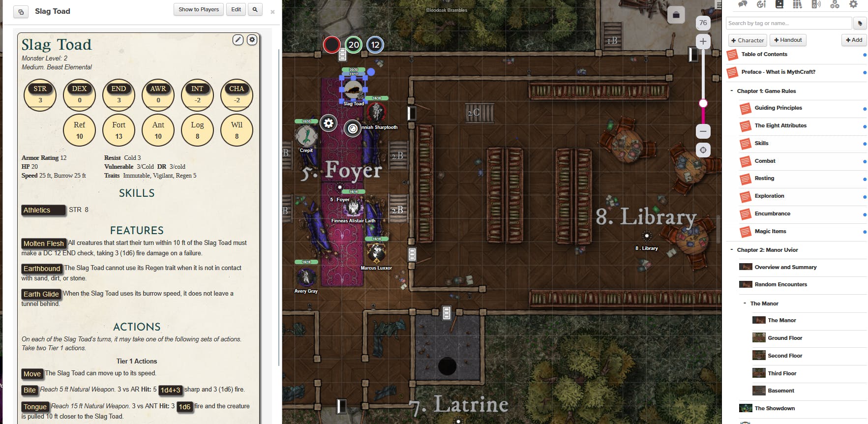This screenshot has height=424, width=868.
Task: Open the character sheet gear settings
Action: (252, 40)
